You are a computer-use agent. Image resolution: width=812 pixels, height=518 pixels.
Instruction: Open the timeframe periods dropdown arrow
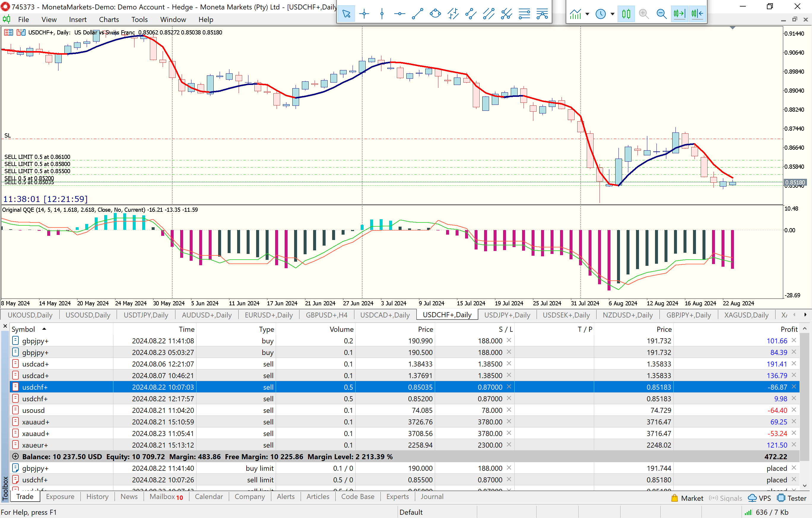click(612, 14)
